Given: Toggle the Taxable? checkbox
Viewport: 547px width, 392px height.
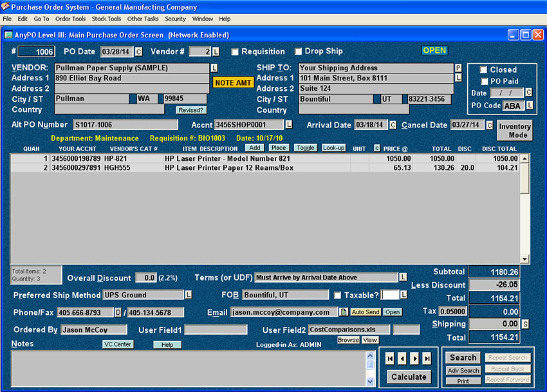Looking at the screenshot, I should pyautogui.click(x=337, y=295).
